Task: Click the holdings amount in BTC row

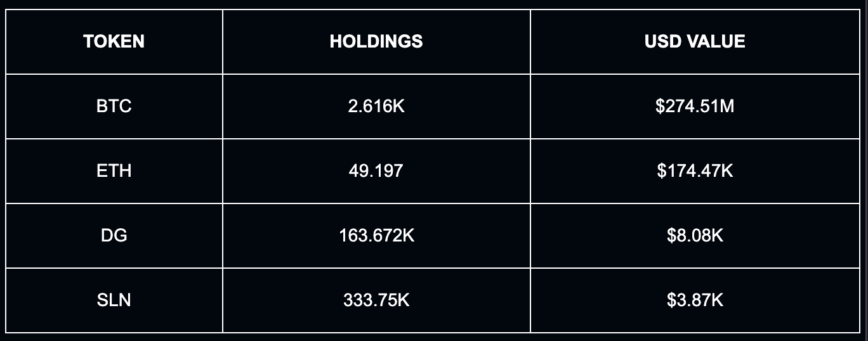Action: click(x=376, y=106)
